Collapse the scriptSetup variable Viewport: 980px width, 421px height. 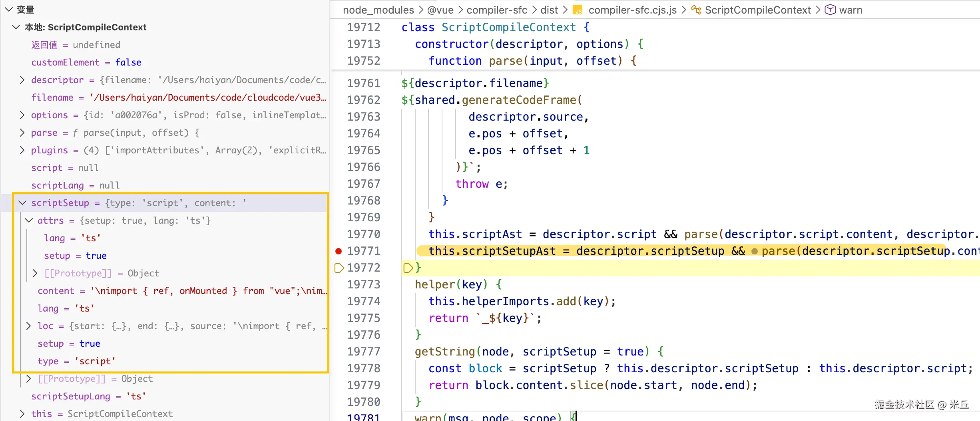pyautogui.click(x=22, y=203)
